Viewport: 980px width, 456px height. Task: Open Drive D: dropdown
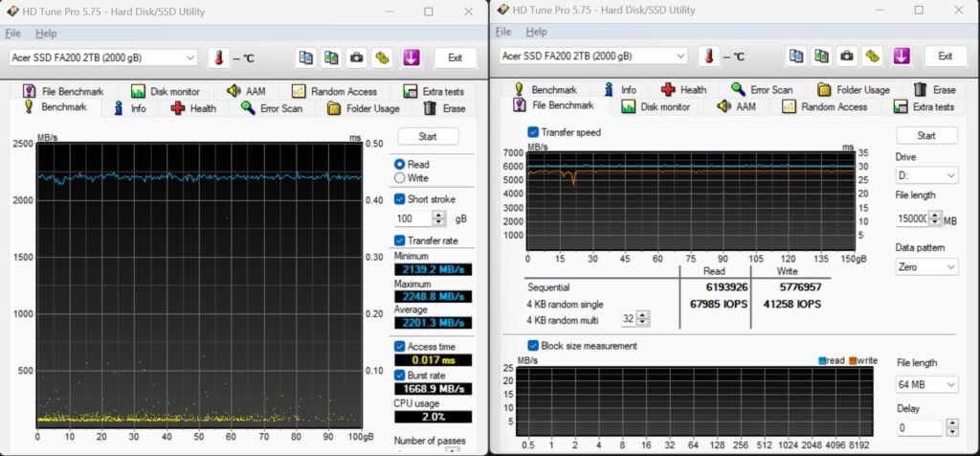point(926,175)
